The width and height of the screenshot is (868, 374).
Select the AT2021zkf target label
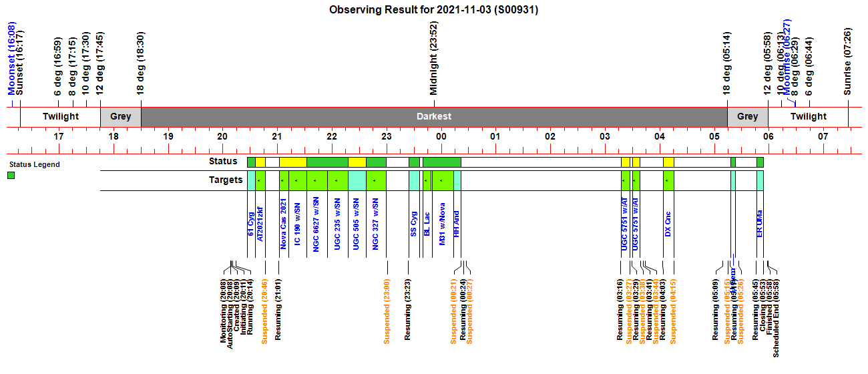point(260,225)
